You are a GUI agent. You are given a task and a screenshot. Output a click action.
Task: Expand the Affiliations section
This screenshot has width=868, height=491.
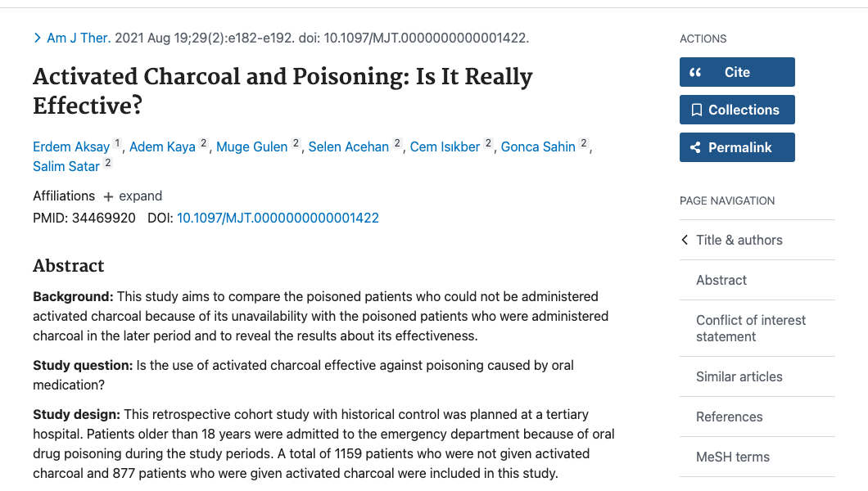click(x=132, y=196)
